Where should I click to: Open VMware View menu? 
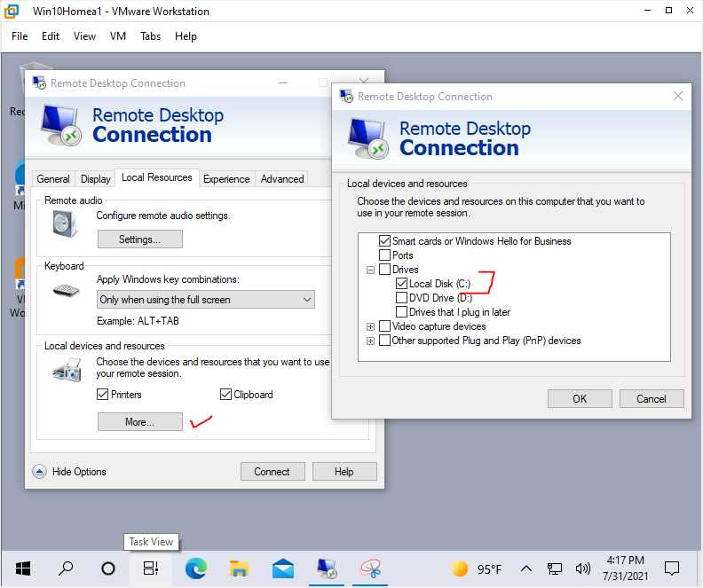(x=84, y=36)
